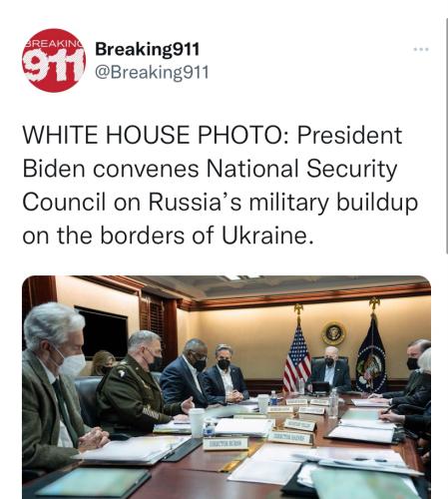Open the Breaking911 profile avatar
The image size is (448, 499).
tap(54, 60)
